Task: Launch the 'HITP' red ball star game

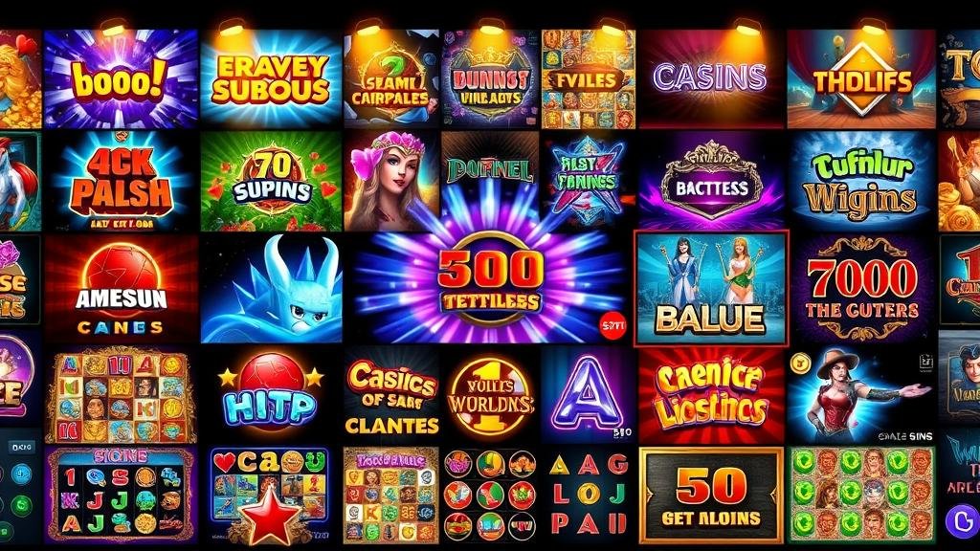Action: click(271, 395)
